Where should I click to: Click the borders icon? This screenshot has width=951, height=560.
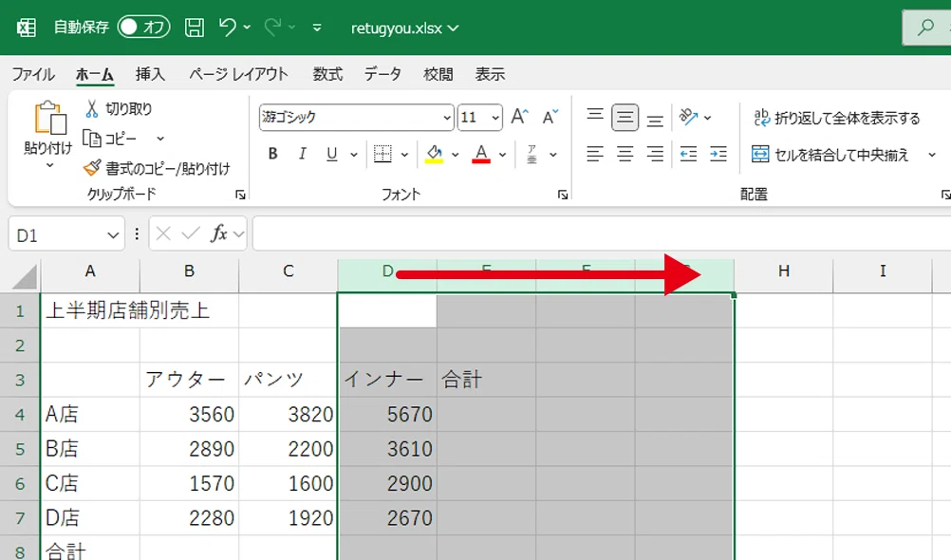point(382,154)
